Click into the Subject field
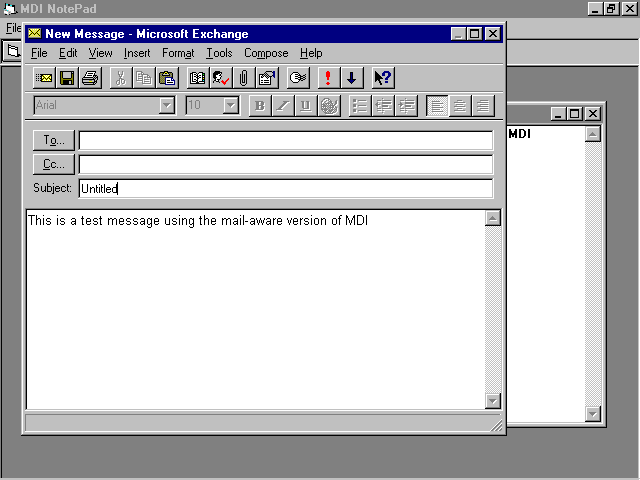640x480 pixels. tap(285, 188)
